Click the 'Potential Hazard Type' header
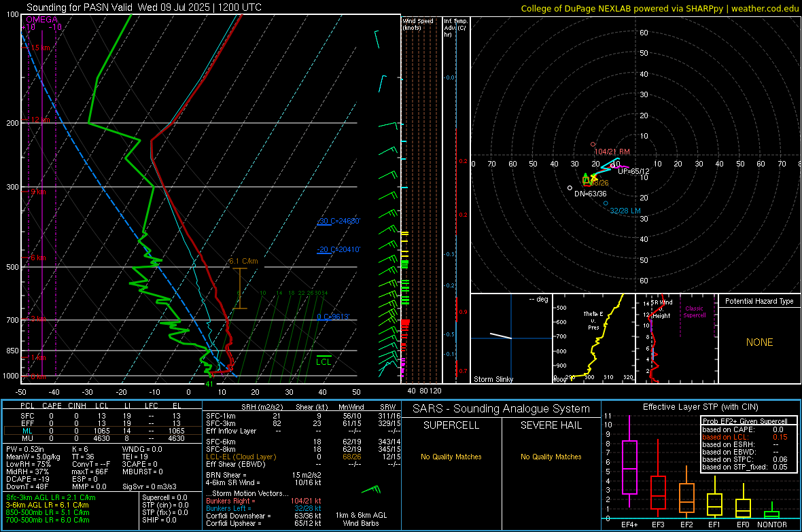Screen dimensions: 802x532 point(759,301)
